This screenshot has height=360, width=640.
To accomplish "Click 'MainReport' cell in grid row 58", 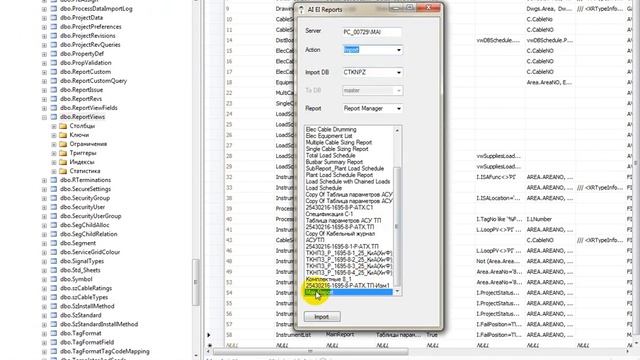I will [x=340, y=334].
